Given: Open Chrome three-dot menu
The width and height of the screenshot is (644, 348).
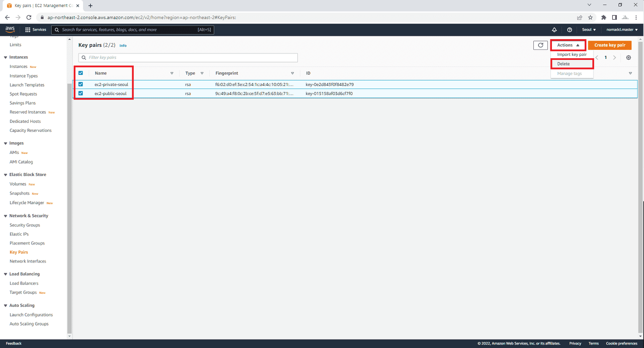Looking at the screenshot, I should click(x=636, y=17).
